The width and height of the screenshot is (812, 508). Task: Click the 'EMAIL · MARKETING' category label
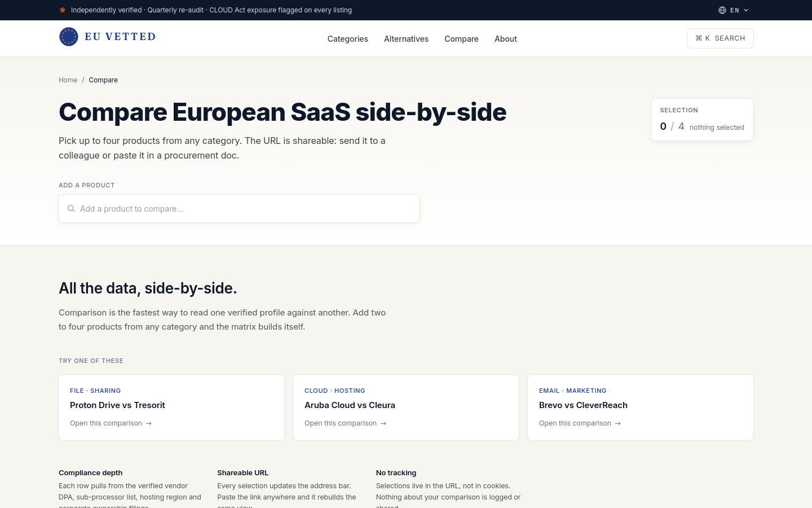573,391
